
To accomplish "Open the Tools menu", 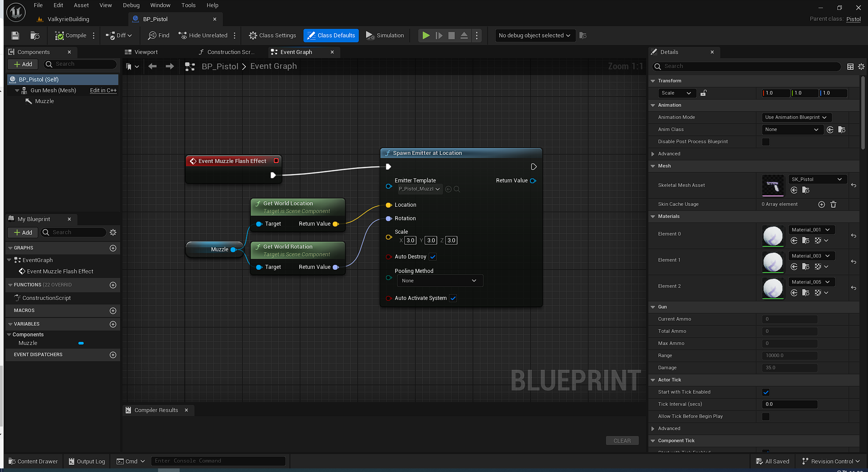I will (x=189, y=5).
